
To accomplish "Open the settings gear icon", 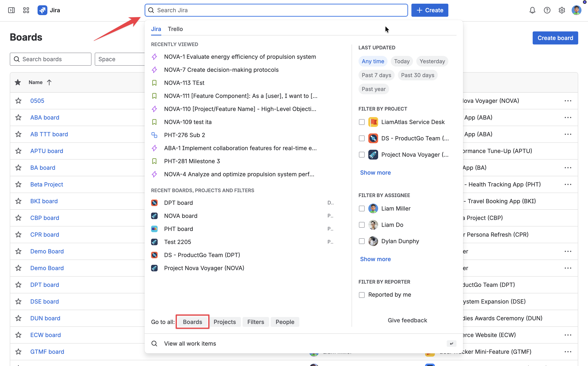I will pos(562,10).
